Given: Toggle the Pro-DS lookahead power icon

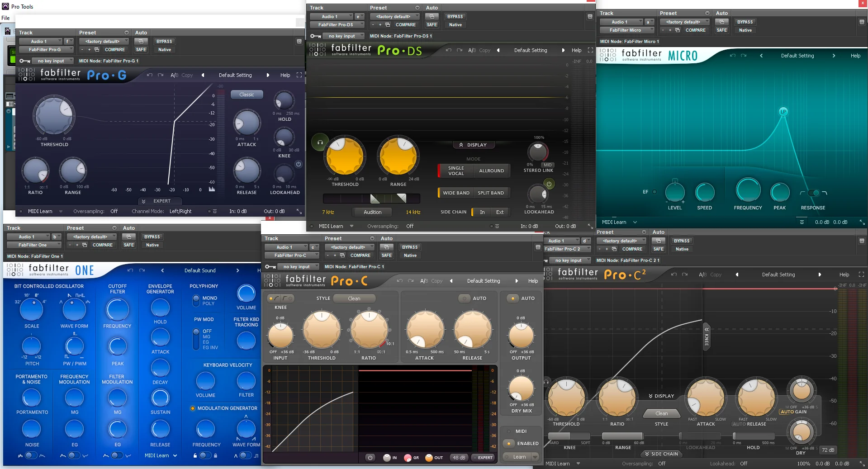Looking at the screenshot, I should coord(549,184).
